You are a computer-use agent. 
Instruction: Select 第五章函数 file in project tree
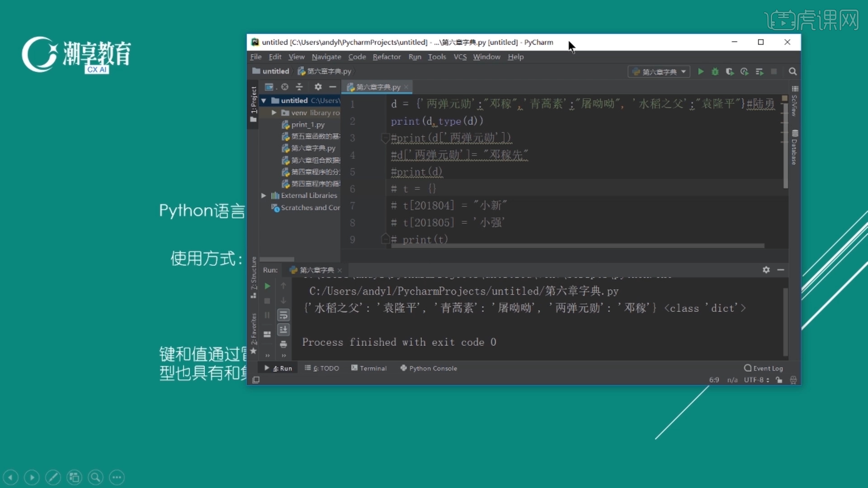(311, 136)
